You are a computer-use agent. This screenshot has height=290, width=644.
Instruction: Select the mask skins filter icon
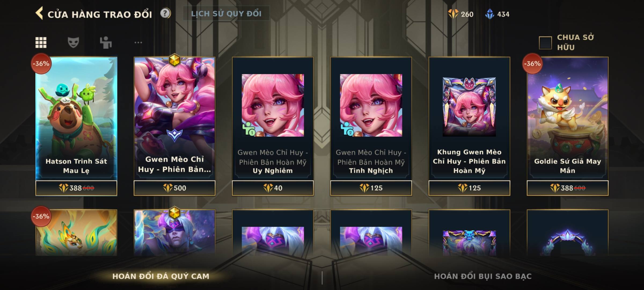tap(73, 42)
